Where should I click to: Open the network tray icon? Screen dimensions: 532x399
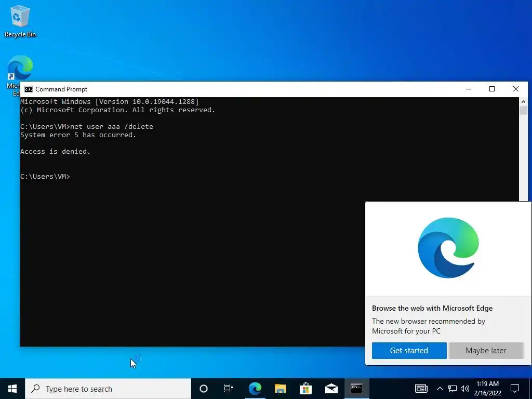pos(453,389)
